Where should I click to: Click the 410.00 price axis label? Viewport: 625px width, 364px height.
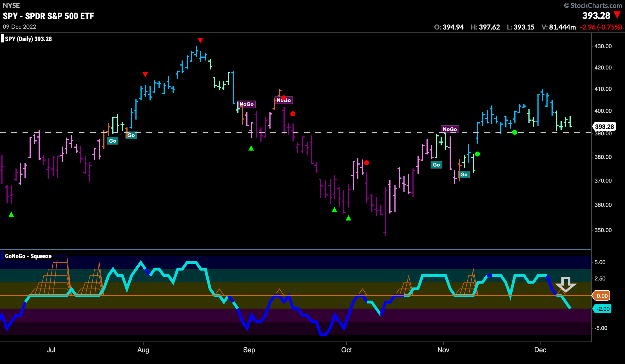click(x=603, y=89)
